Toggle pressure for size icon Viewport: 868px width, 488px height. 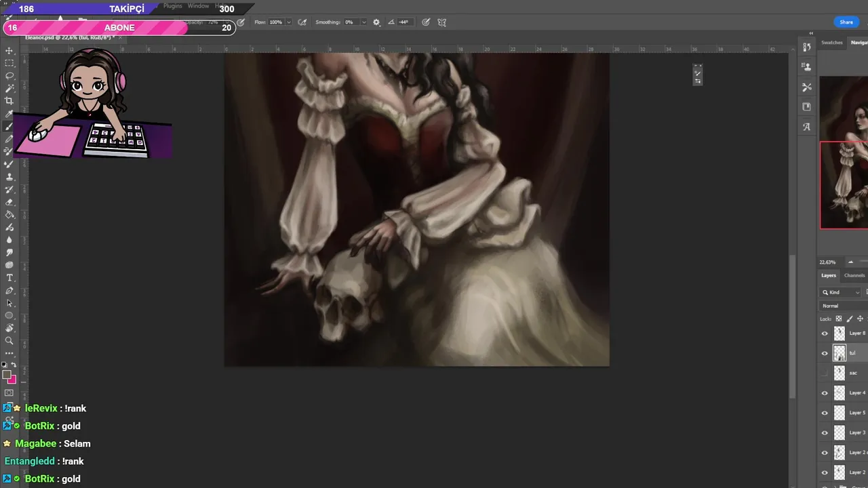(x=426, y=22)
